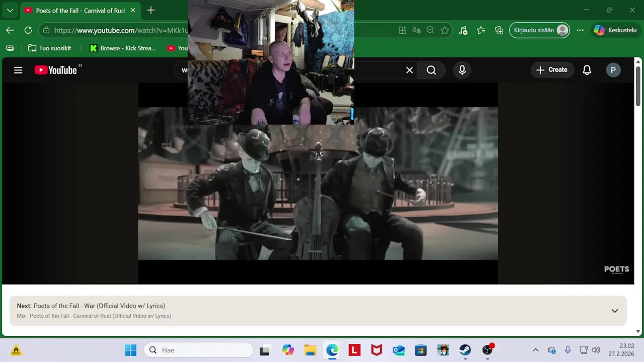644x362 pixels.
Task: Clear the YouTube search box with X
Action: (x=410, y=70)
